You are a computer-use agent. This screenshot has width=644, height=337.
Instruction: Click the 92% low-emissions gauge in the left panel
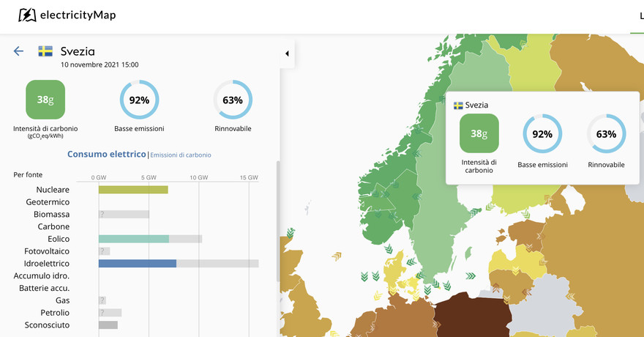[139, 100]
